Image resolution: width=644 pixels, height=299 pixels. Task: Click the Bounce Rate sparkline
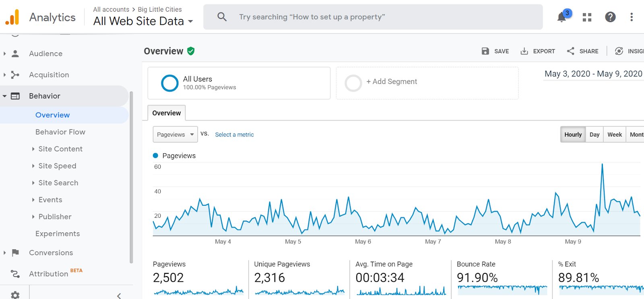tap(502, 290)
